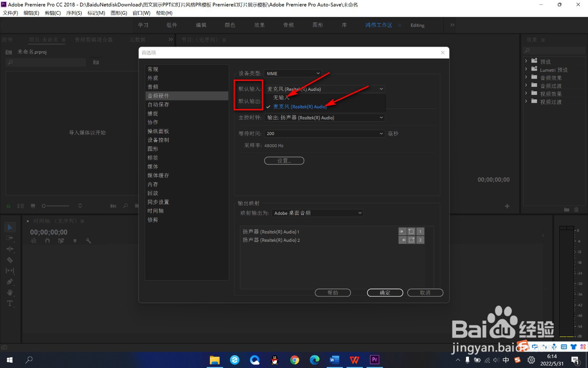Click the project panel search field
Screen dimensions: 588x368
click(x=46, y=63)
